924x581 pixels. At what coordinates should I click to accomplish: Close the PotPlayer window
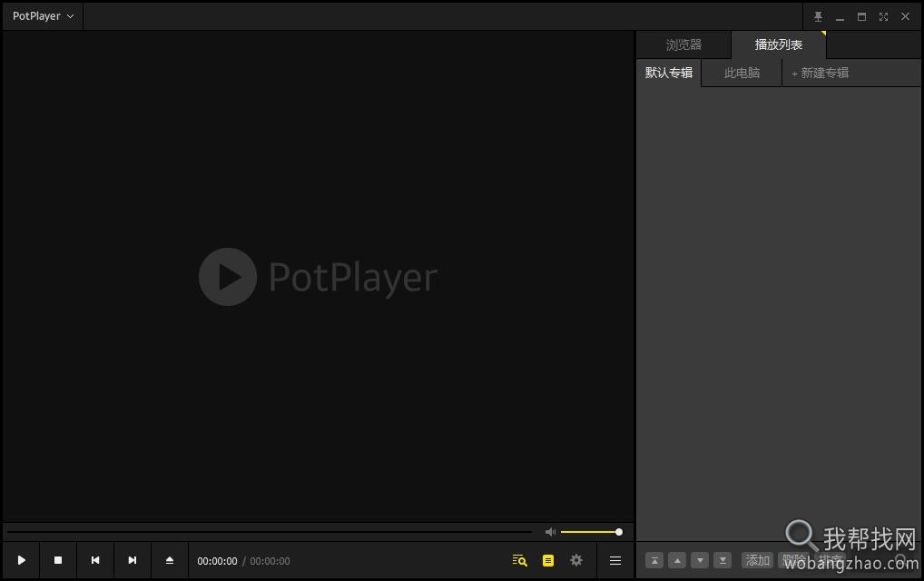point(905,16)
